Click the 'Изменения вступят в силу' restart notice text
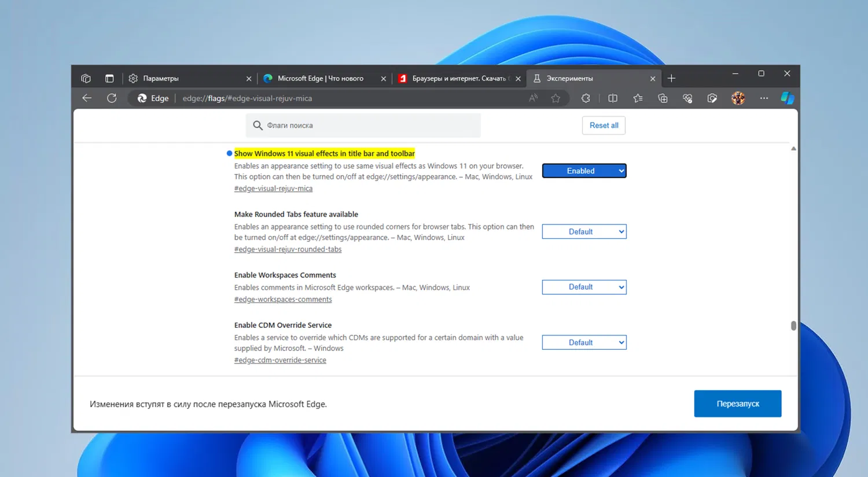The width and height of the screenshot is (868, 477). [x=208, y=404]
